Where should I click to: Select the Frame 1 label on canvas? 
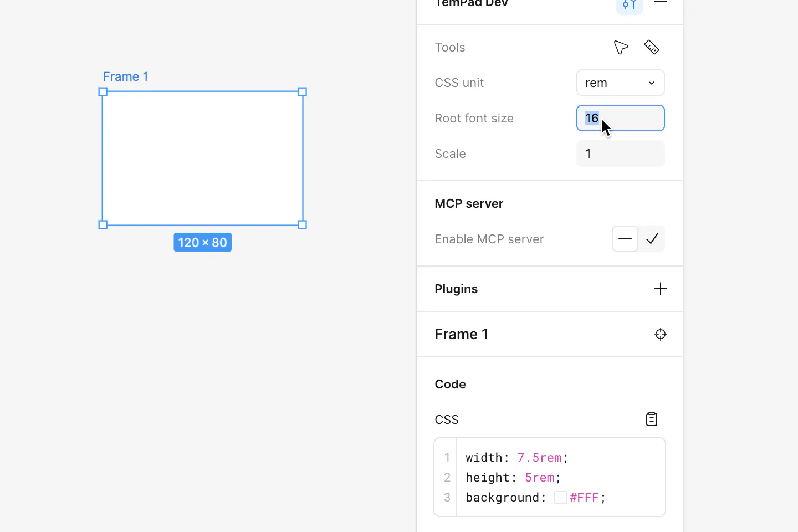(126, 76)
